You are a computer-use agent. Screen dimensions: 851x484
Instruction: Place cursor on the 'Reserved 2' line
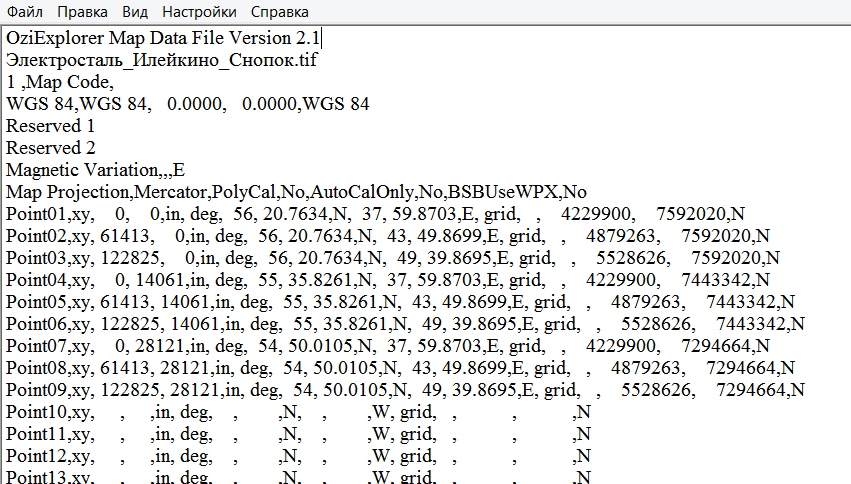50,148
